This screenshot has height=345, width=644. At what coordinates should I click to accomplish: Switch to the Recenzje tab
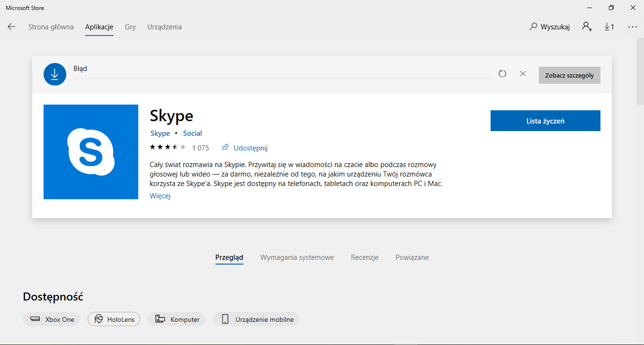365,257
